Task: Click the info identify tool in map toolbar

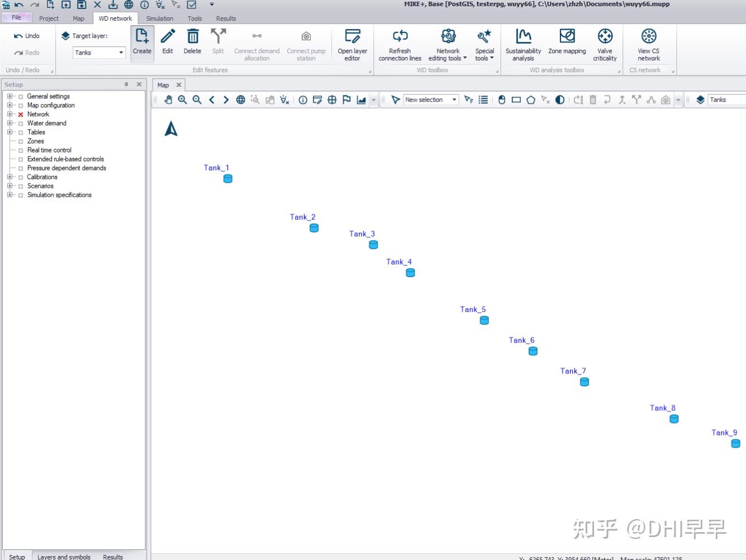Action: click(303, 99)
